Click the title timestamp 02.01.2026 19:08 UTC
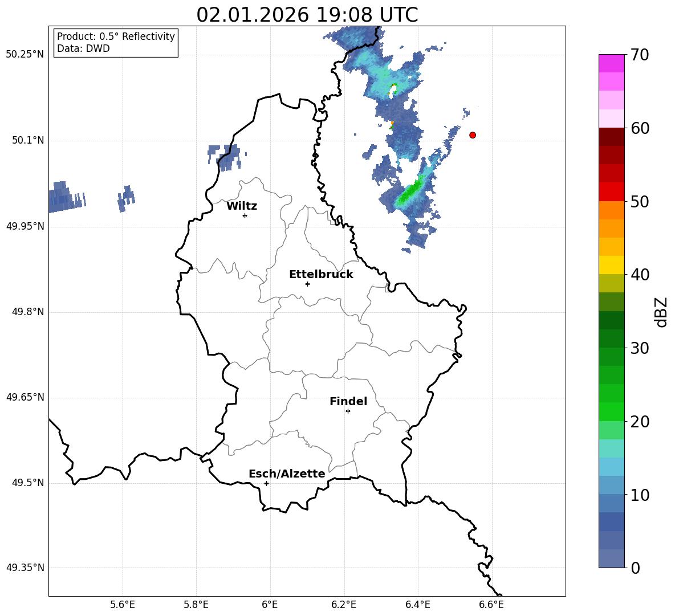The height and width of the screenshot is (616, 675). coord(307,15)
